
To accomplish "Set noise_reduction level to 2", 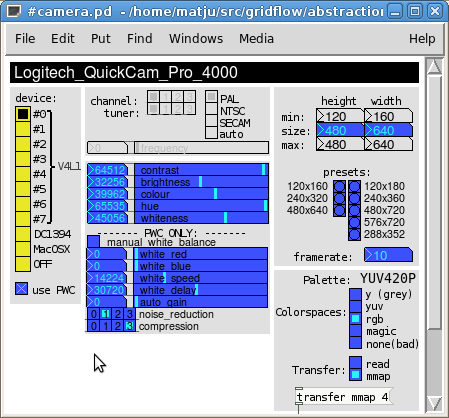I will click(118, 314).
